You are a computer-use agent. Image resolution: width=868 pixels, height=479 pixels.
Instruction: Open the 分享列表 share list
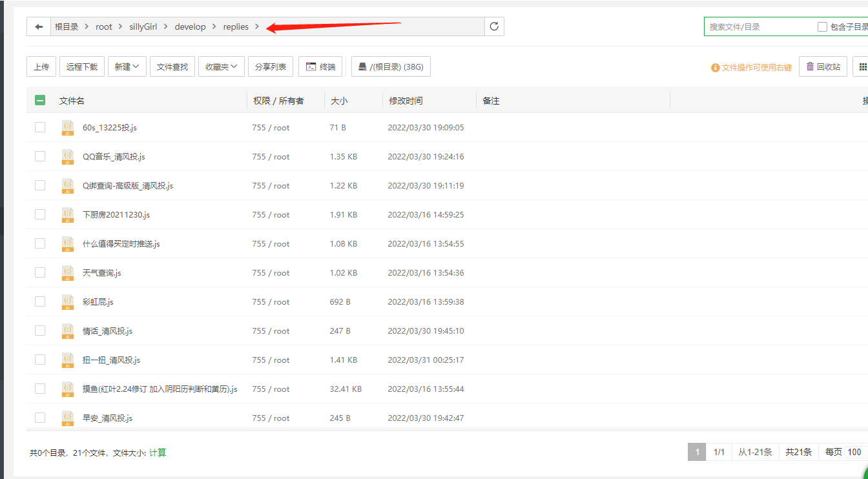(x=271, y=66)
